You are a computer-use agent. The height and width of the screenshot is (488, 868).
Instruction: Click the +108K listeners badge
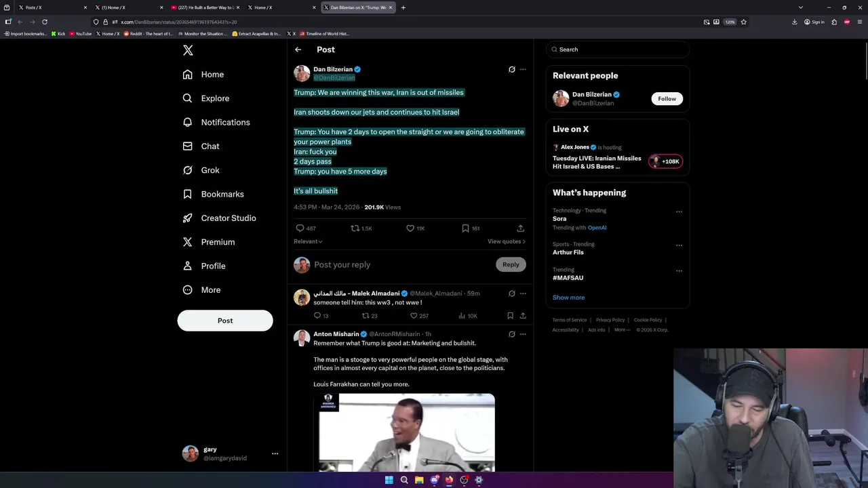(665, 161)
